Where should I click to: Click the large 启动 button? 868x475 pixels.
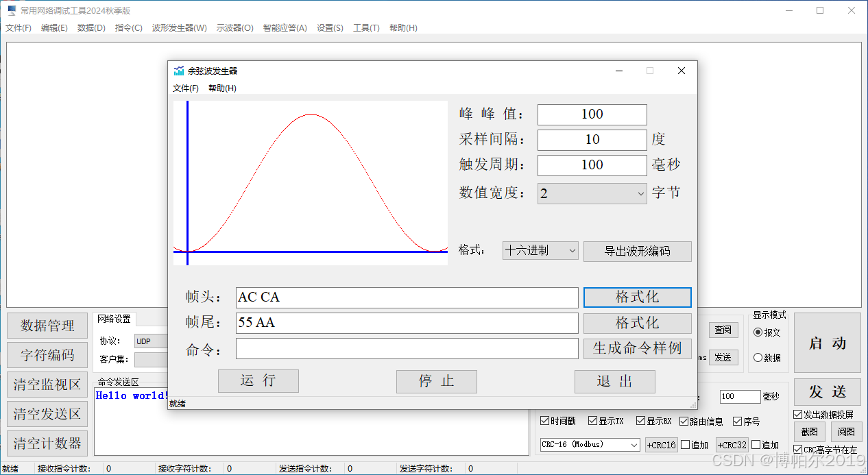[x=828, y=343]
